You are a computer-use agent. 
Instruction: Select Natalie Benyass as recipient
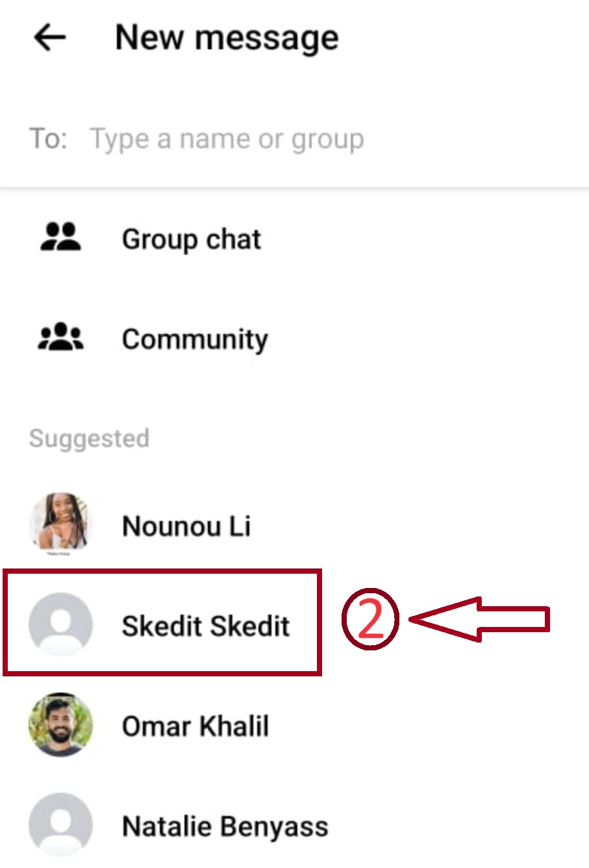click(225, 826)
